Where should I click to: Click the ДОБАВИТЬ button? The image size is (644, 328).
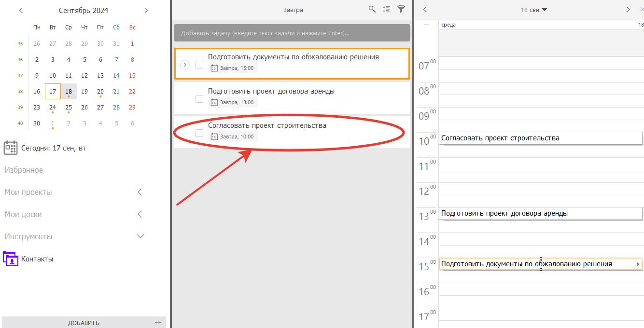point(84,323)
